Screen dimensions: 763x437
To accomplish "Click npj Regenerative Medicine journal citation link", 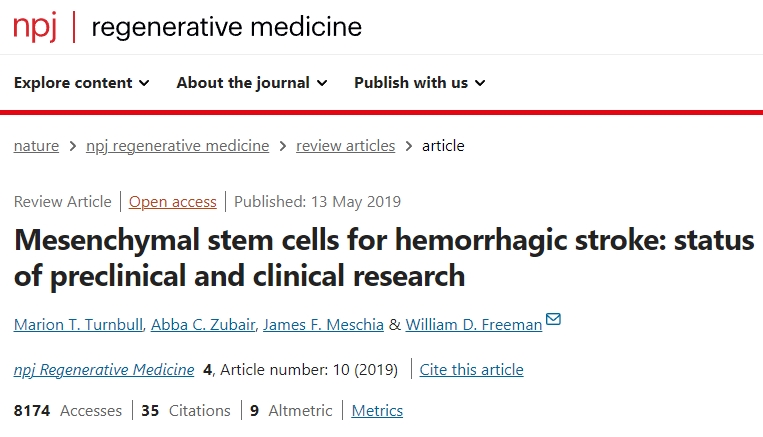I will coord(104,370).
